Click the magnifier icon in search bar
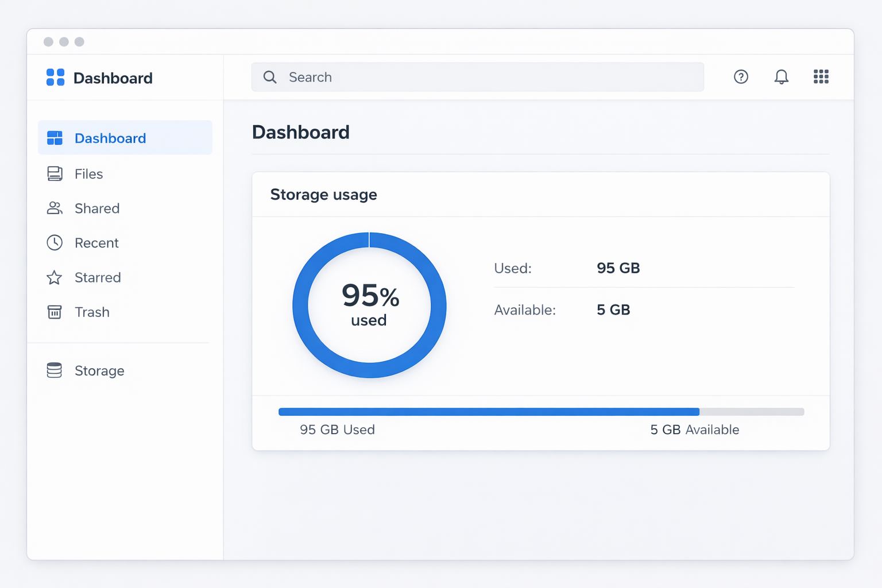The width and height of the screenshot is (882, 588). click(270, 77)
